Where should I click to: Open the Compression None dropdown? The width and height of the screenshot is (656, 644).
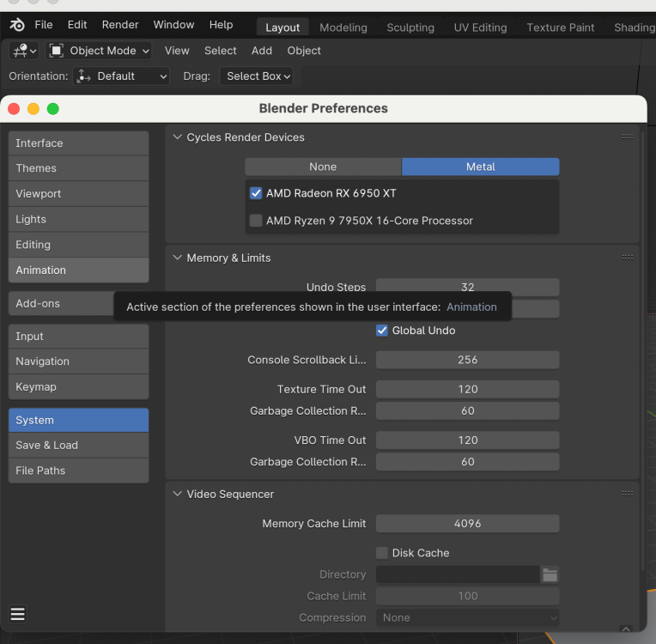[x=467, y=617]
